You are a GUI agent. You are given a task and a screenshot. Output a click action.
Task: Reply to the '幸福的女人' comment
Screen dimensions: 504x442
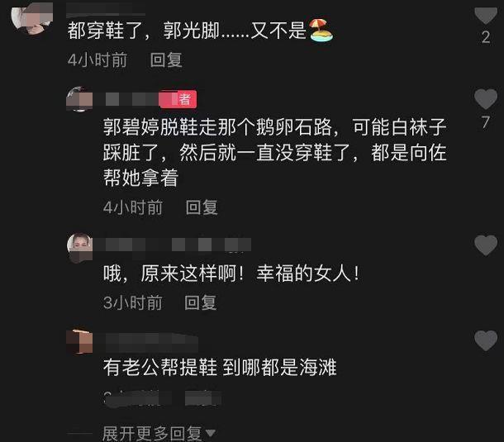(201, 302)
